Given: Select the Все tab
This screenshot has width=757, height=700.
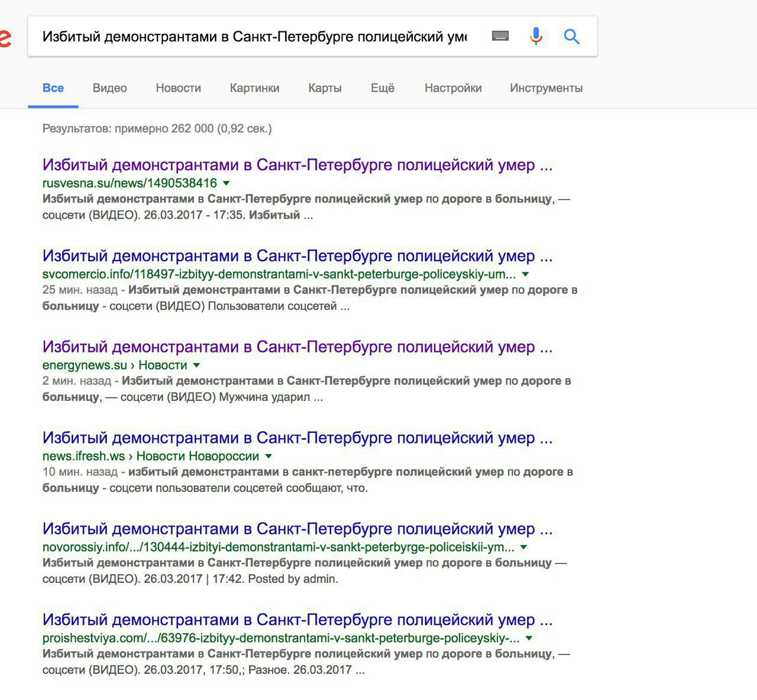Looking at the screenshot, I should pyautogui.click(x=53, y=88).
